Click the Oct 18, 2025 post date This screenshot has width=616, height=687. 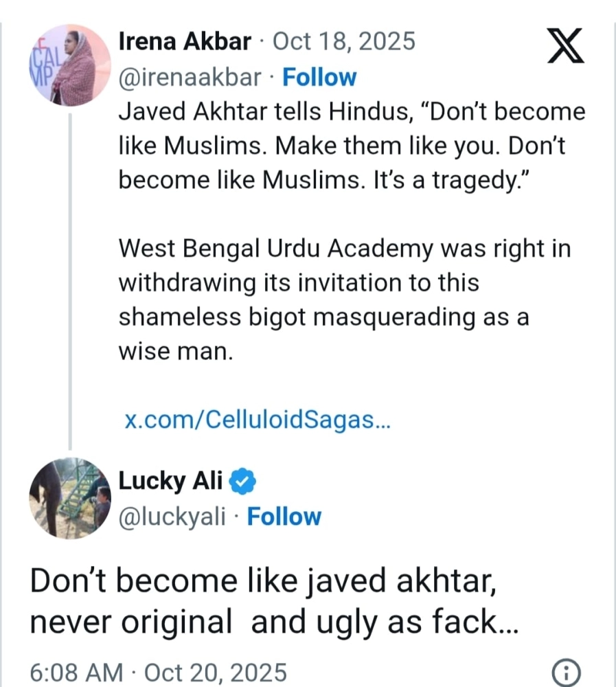click(x=344, y=42)
